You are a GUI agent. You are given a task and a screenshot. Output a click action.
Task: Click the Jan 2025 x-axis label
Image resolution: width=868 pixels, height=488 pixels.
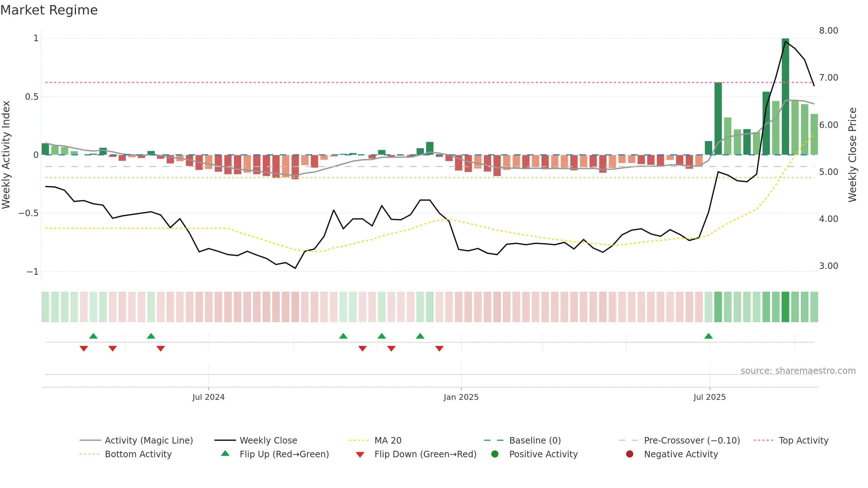pyautogui.click(x=461, y=397)
